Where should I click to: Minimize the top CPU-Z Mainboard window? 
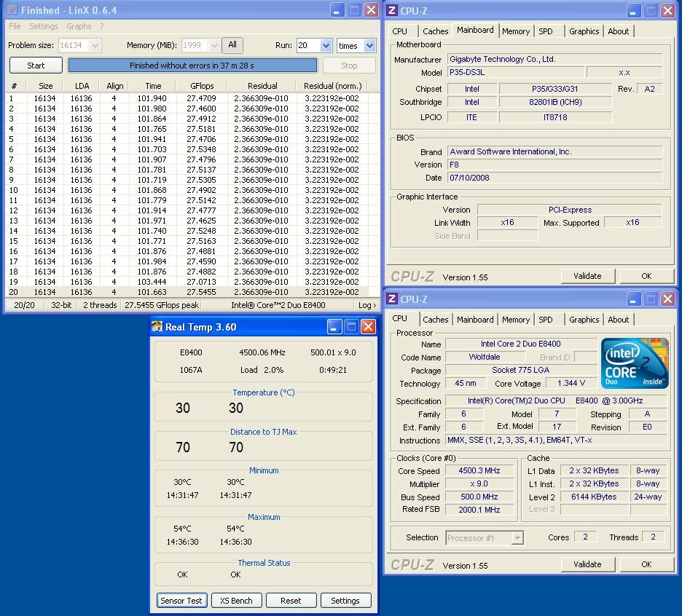634,10
